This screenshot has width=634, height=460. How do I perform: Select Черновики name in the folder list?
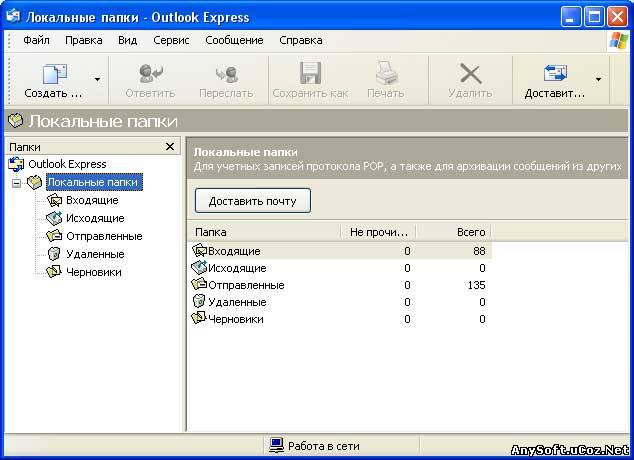coord(235,319)
